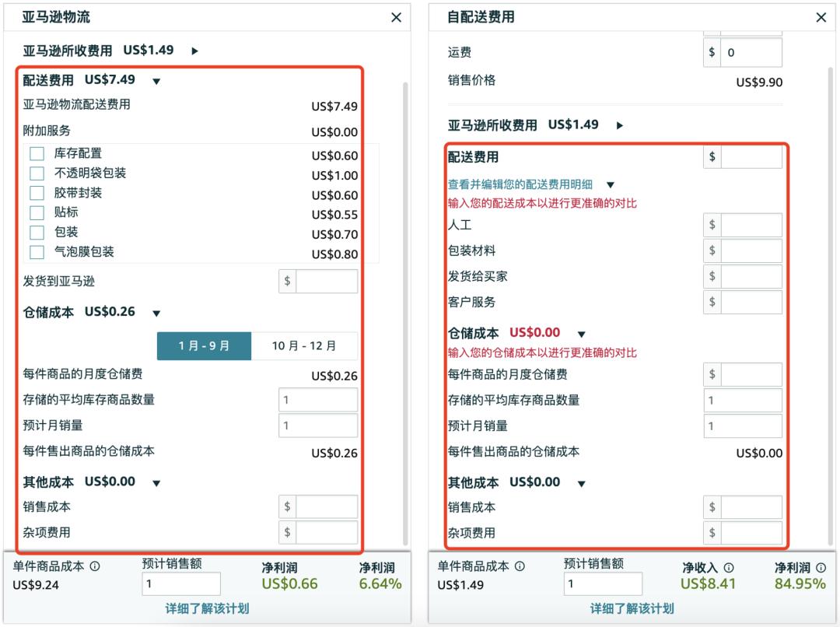Click US$9.24 单件商品成本 value
840x627 pixels.
[35, 585]
